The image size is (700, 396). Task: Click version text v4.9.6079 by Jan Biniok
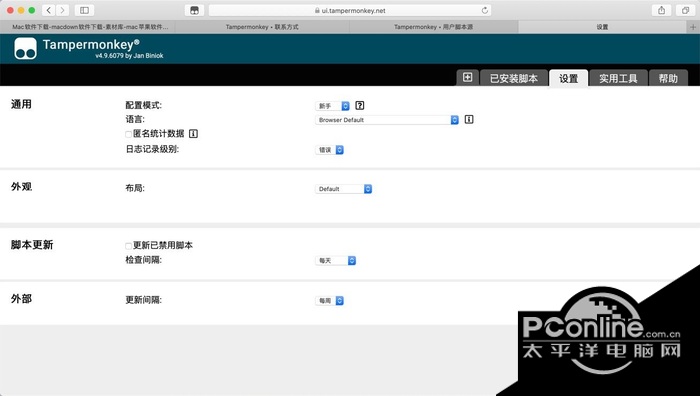(x=129, y=56)
